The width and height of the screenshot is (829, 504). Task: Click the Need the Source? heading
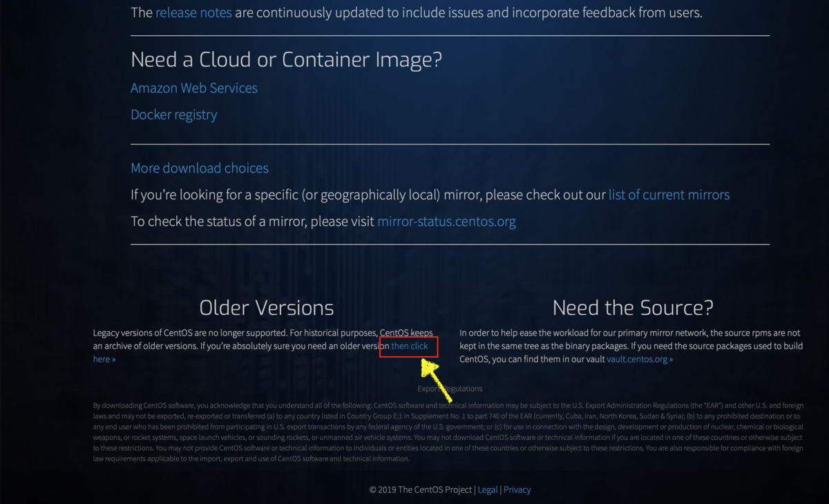click(633, 307)
